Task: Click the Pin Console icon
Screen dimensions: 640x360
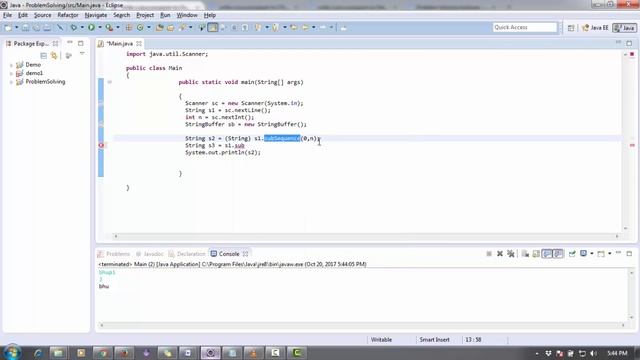Action: pos(572,254)
